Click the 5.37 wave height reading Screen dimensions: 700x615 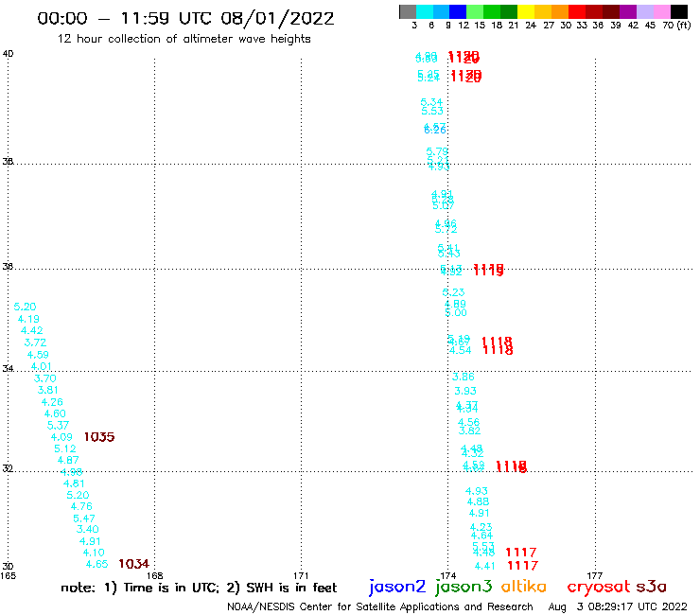click(x=58, y=425)
